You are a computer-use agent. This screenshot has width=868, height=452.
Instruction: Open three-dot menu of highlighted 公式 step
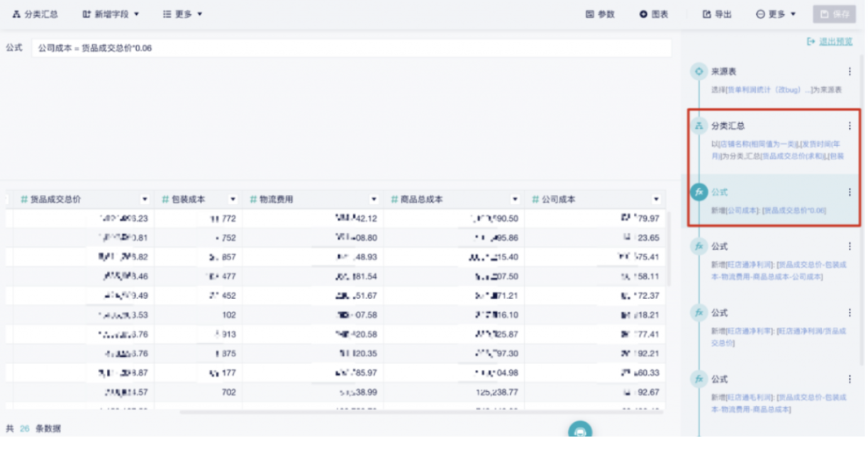(850, 192)
